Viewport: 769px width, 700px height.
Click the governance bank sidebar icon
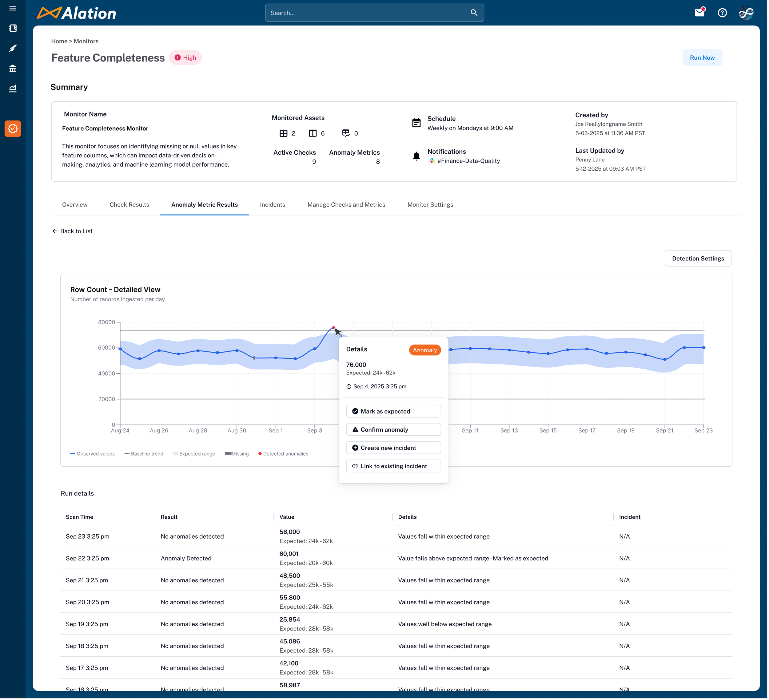coord(13,69)
